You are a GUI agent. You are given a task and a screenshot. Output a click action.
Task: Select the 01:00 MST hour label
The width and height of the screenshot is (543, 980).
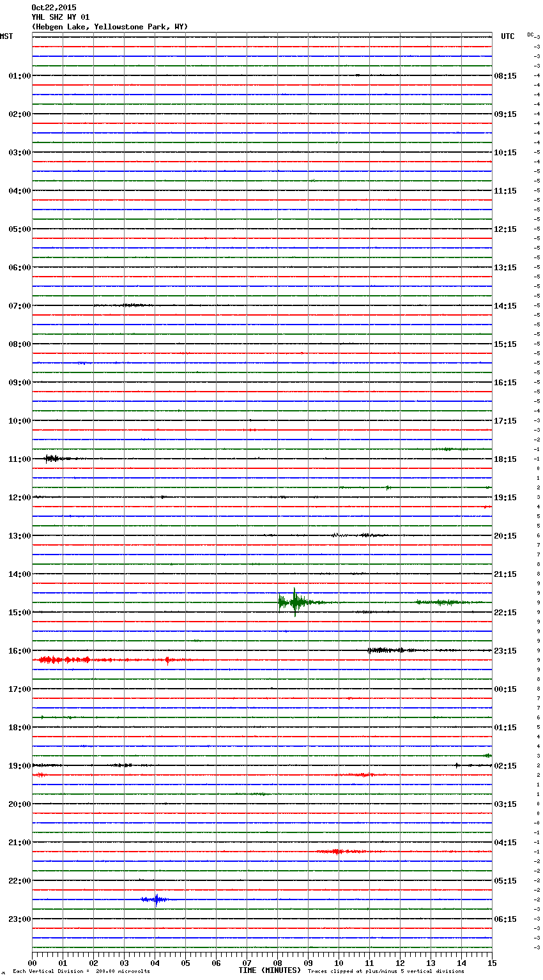(x=20, y=76)
